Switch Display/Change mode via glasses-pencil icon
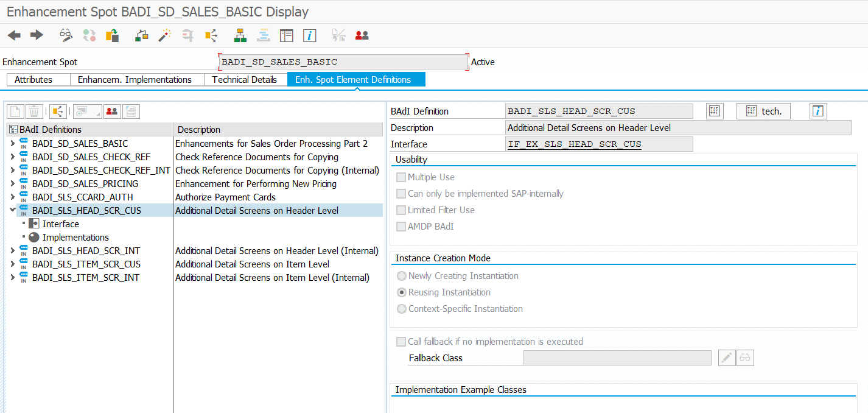The image size is (868, 413). pyautogui.click(x=66, y=35)
